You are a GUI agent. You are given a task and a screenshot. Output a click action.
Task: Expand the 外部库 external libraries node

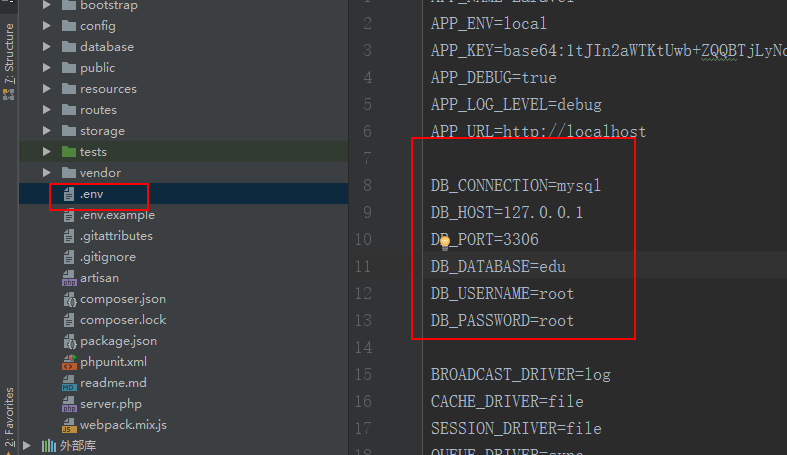(x=27, y=446)
